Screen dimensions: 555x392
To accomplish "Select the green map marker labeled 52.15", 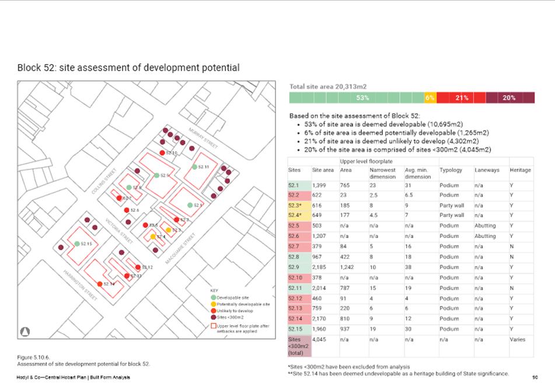I will pyautogui.click(x=77, y=244).
